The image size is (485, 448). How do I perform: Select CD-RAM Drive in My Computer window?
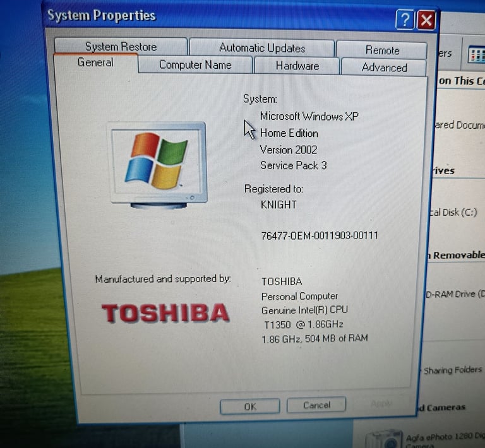[x=455, y=294]
